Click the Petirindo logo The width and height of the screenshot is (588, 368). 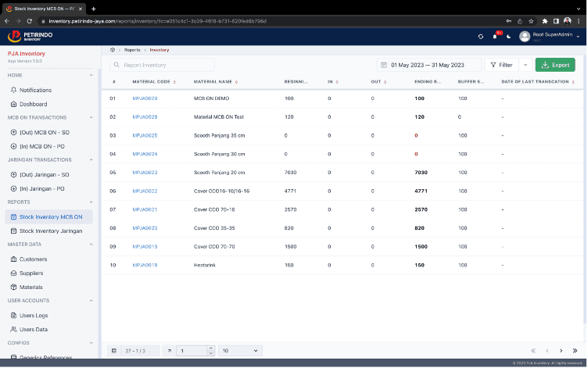point(30,36)
